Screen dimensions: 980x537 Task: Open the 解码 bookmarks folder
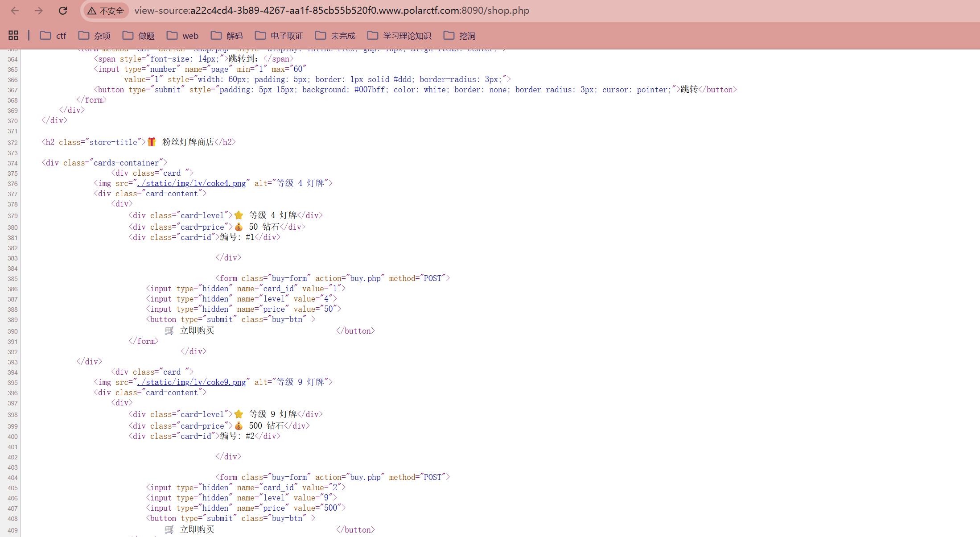pos(227,36)
